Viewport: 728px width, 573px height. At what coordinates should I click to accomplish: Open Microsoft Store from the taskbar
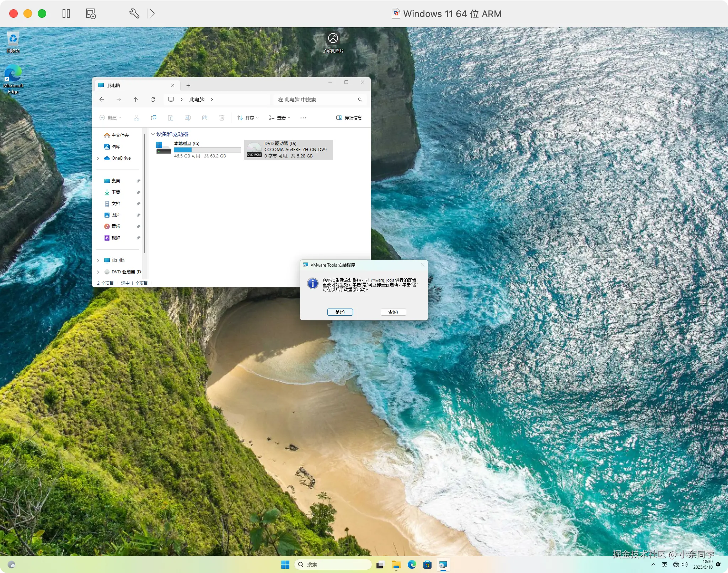coord(427,564)
